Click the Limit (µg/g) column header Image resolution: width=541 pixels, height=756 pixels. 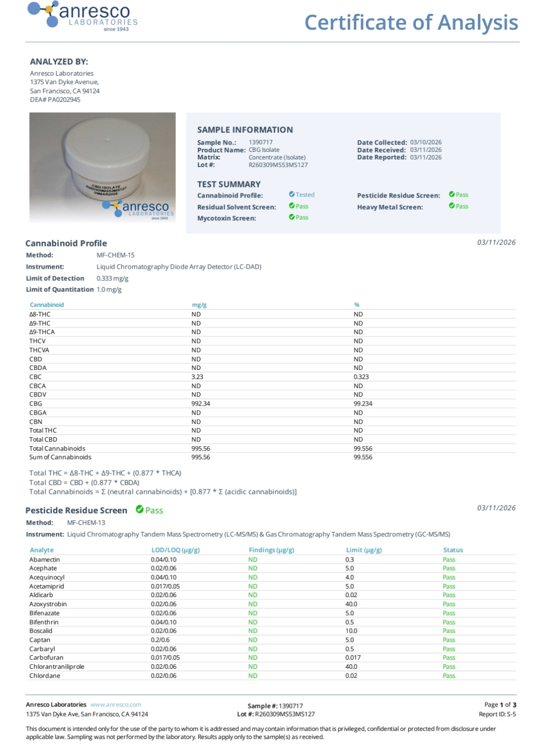click(x=364, y=550)
